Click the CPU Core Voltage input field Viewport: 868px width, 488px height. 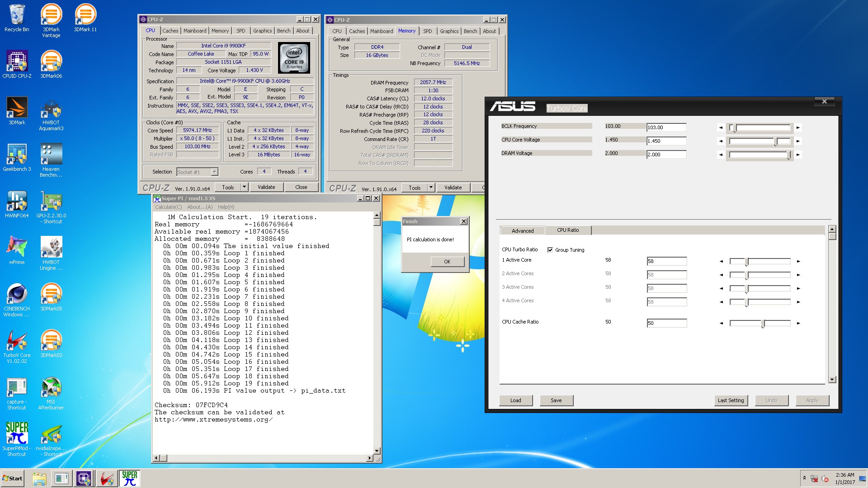[x=666, y=141]
